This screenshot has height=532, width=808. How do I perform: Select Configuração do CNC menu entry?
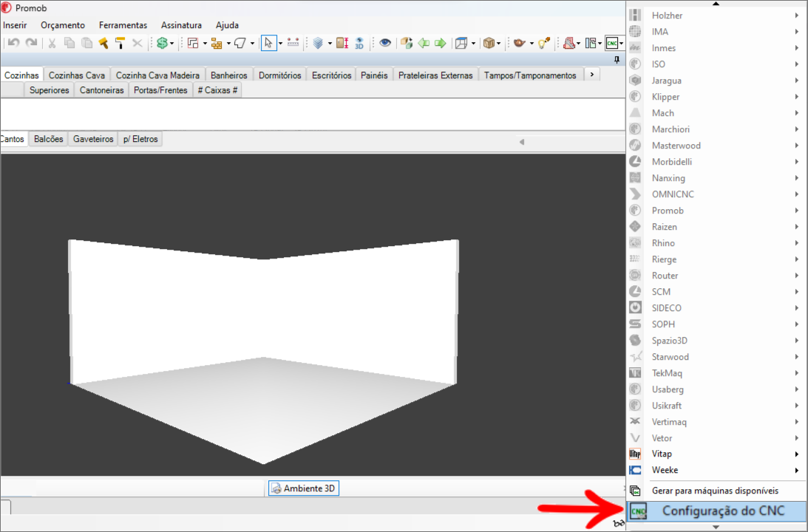point(717,511)
